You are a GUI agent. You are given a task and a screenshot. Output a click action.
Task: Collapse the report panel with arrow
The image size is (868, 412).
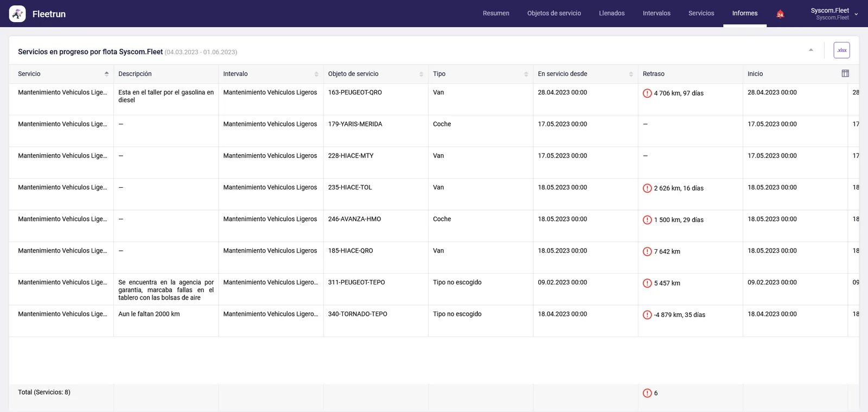click(811, 50)
